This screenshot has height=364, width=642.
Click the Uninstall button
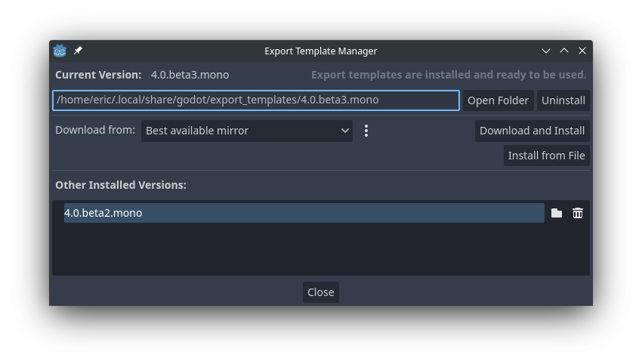pyautogui.click(x=563, y=100)
